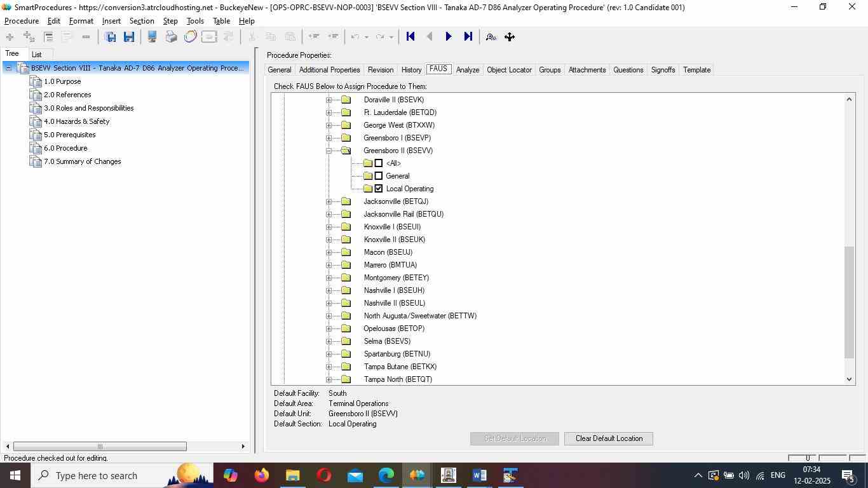
Task: Open the Tools menu
Action: click(x=195, y=21)
